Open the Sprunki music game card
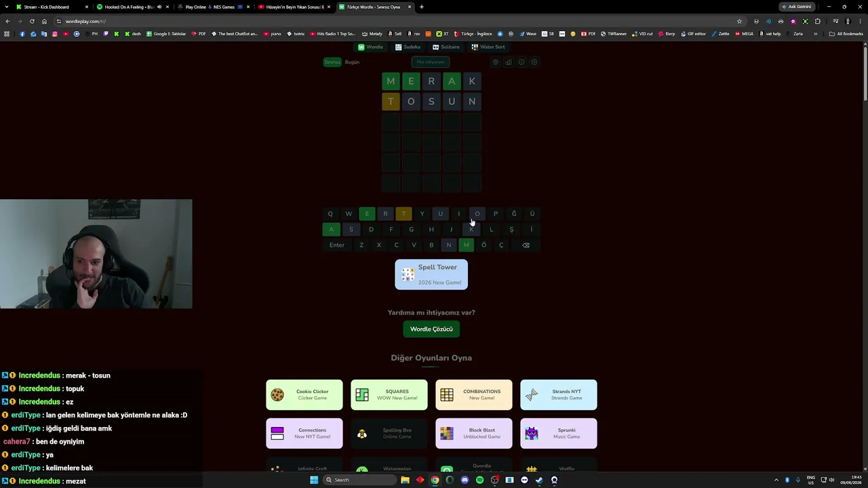Image resolution: width=868 pixels, height=488 pixels. point(559,434)
